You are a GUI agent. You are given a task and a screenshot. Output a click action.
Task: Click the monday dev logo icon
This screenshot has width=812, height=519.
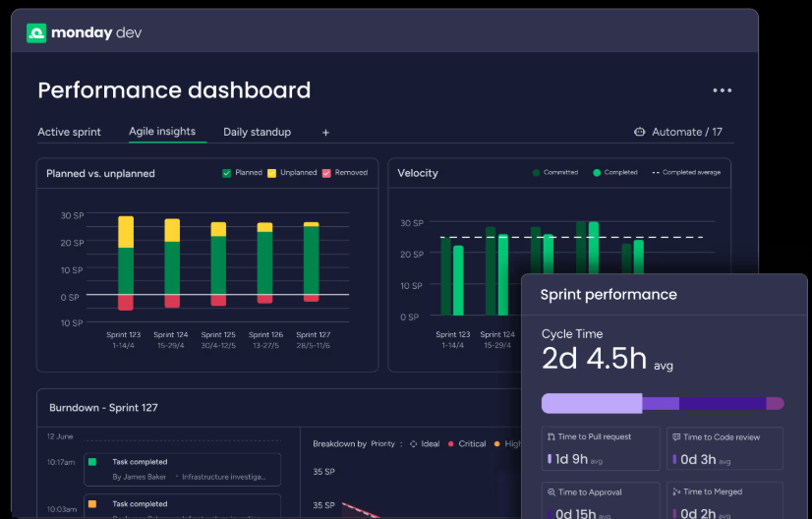36,33
